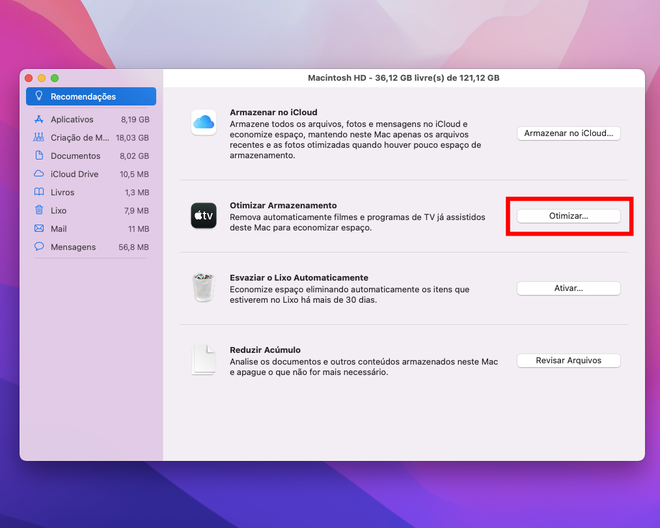Click the Criação de M... instruments icon

[x=39, y=137]
